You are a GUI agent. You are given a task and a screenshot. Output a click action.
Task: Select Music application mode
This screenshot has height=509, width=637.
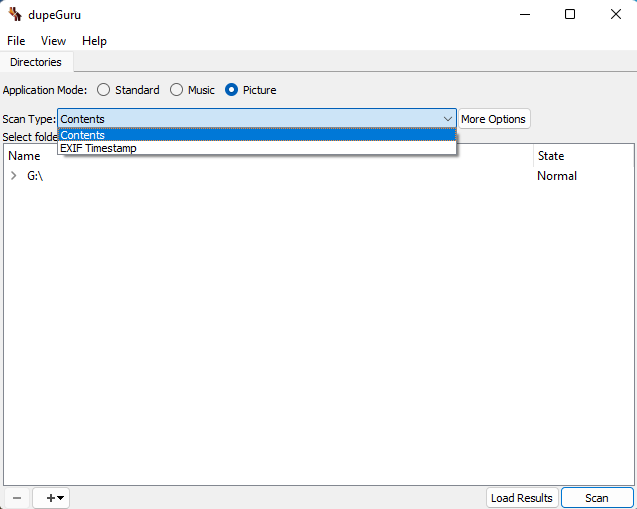[192, 90]
